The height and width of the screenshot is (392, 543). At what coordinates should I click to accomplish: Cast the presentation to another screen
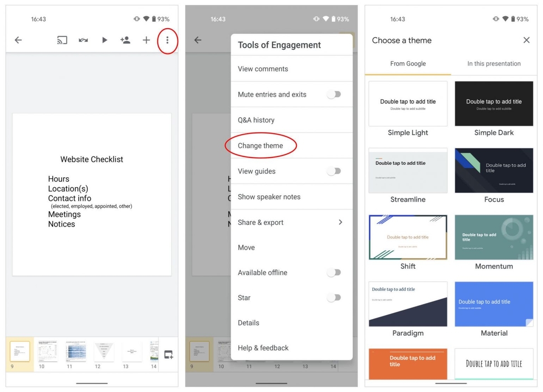62,40
